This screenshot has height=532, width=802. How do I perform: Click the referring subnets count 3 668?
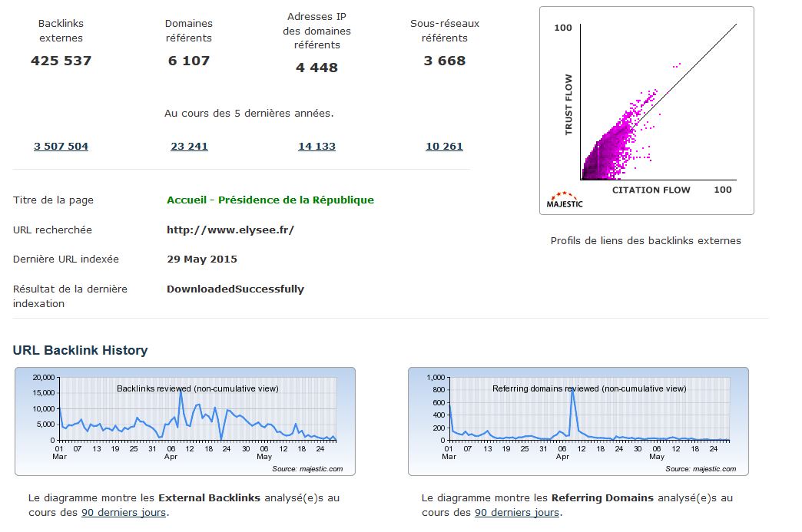[x=445, y=61]
